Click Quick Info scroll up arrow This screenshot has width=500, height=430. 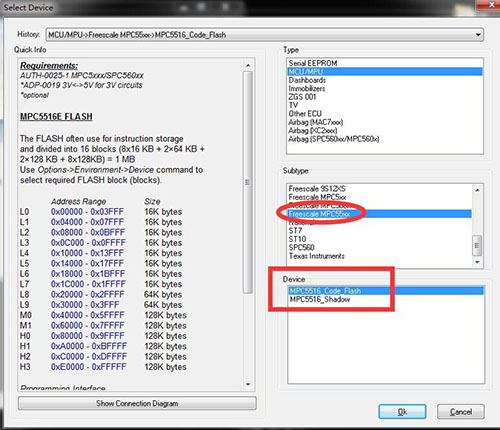(248, 65)
